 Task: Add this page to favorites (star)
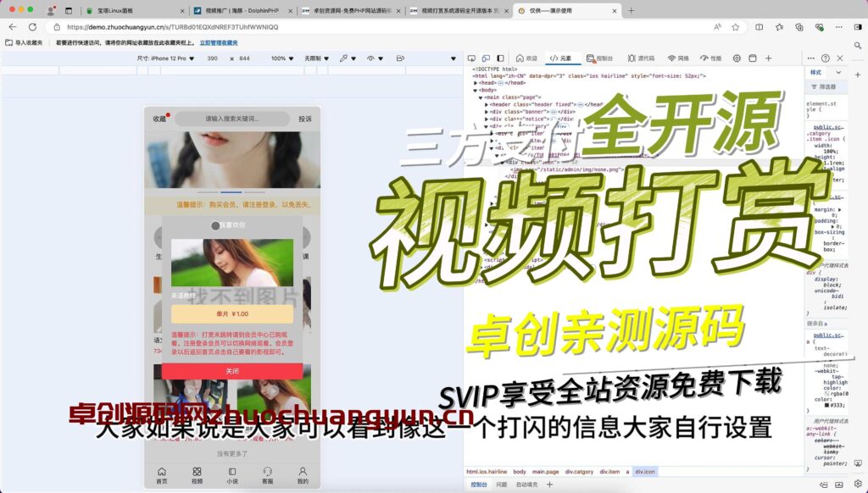click(735, 26)
